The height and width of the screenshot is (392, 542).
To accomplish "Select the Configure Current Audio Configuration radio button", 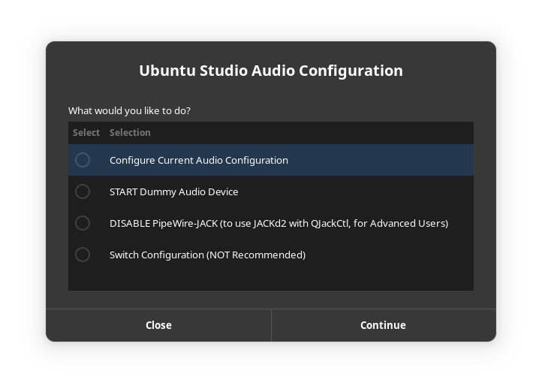I will point(83,160).
